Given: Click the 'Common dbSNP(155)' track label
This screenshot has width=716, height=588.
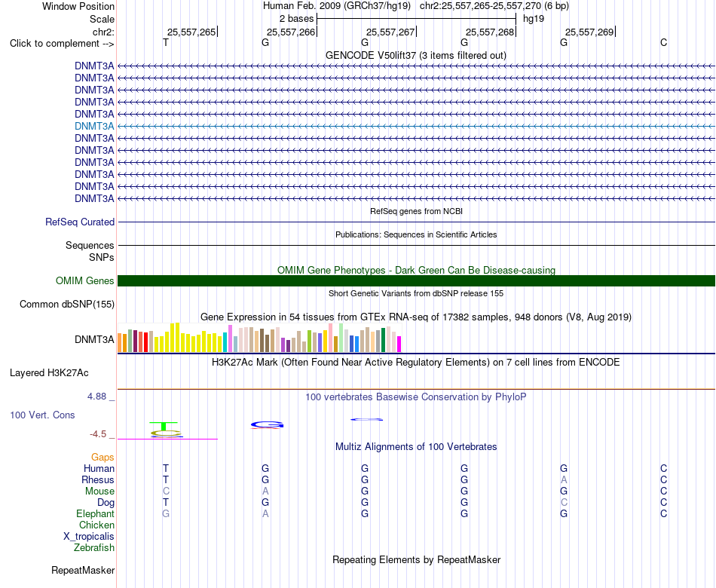Looking at the screenshot, I should pos(67,305).
